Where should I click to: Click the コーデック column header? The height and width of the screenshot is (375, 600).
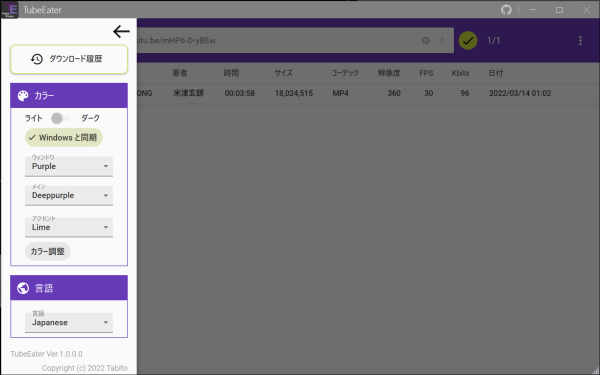tap(345, 73)
